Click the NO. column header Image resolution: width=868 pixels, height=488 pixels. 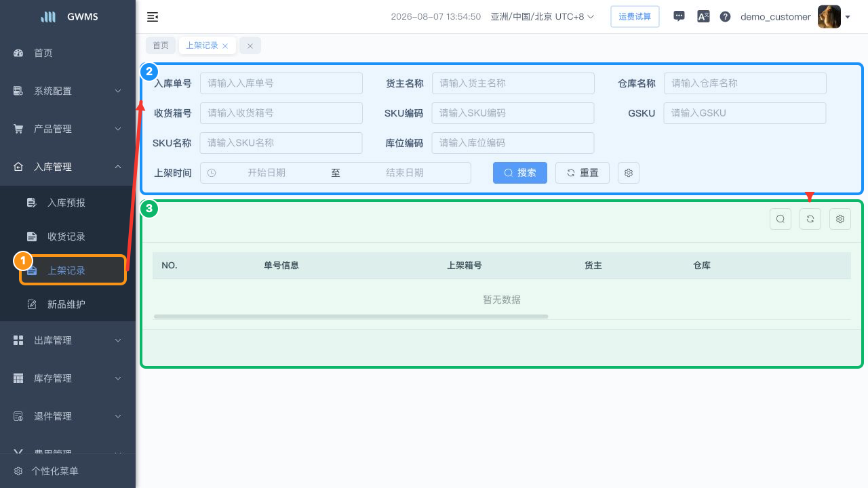(x=170, y=265)
